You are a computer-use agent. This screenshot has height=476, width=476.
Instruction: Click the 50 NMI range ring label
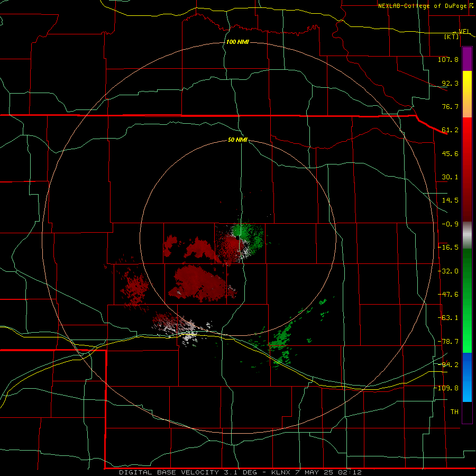[237, 140]
